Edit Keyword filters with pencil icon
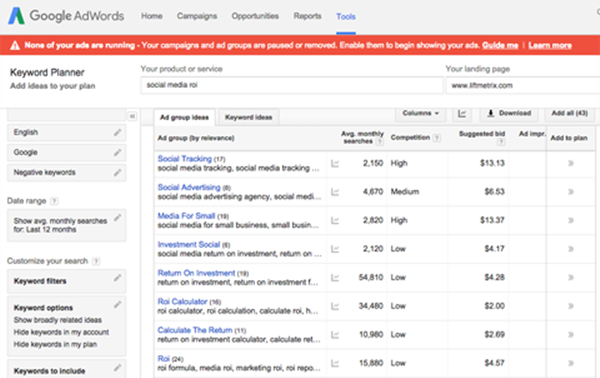600x378 pixels. (x=117, y=278)
